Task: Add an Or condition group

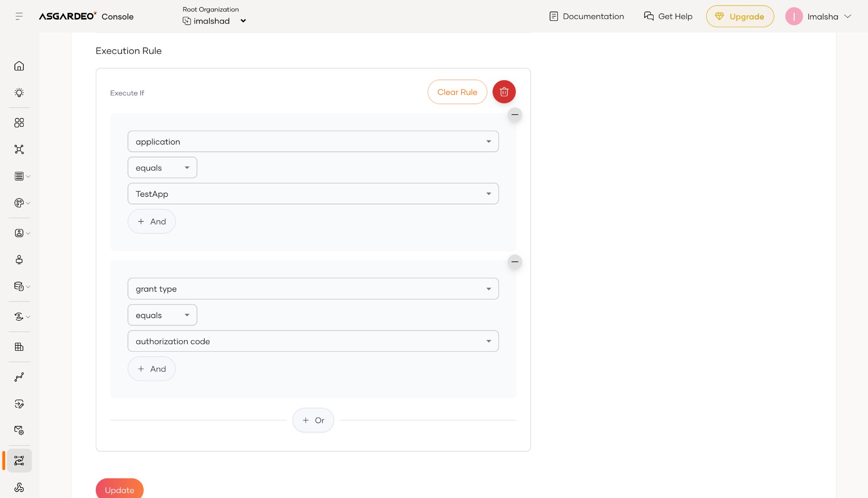Action: point(313,420)
